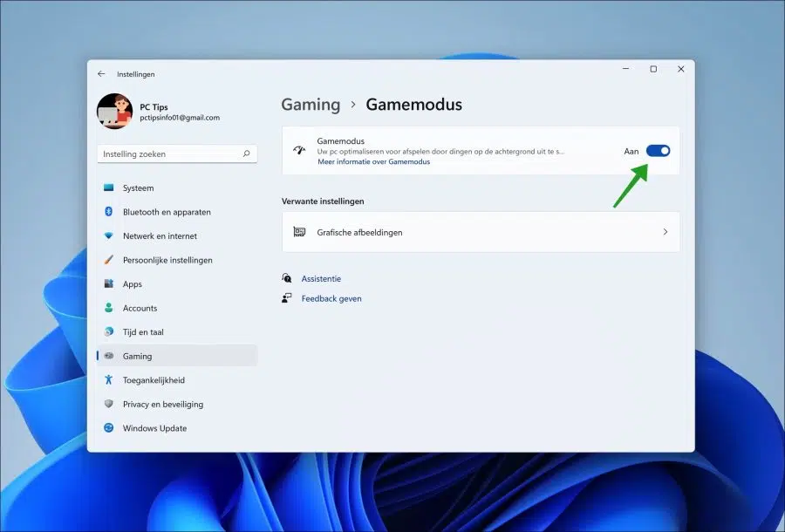This screenshot has width=785, height=532.
Task: Select Gaming in the sidebar
Action: click(177, 356)
